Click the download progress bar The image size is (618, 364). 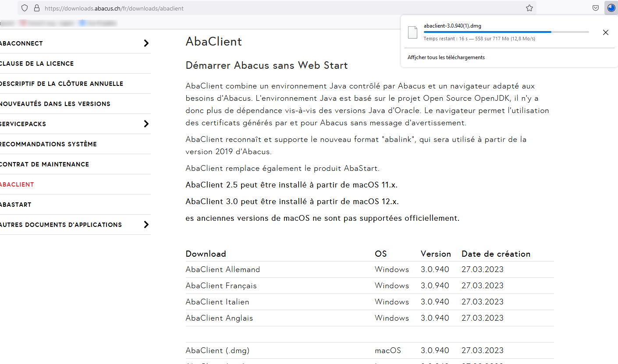click(506, 32)
